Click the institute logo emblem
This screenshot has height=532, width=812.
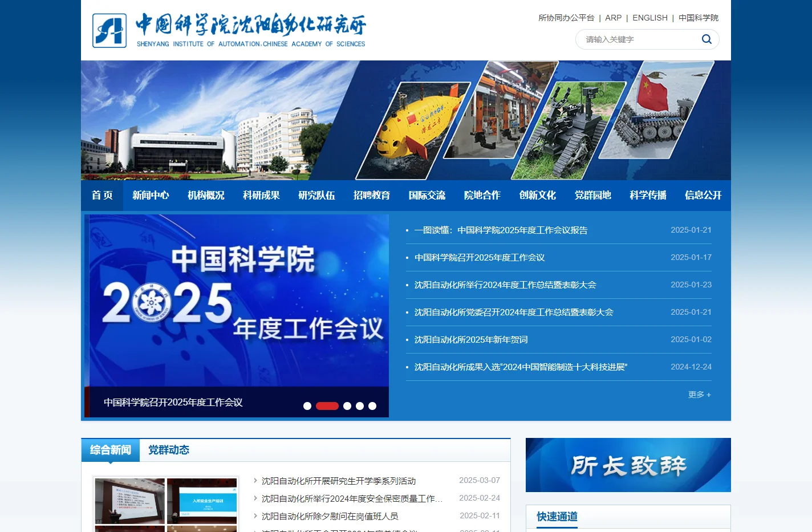pyautogui.click(x=109, y=31)
